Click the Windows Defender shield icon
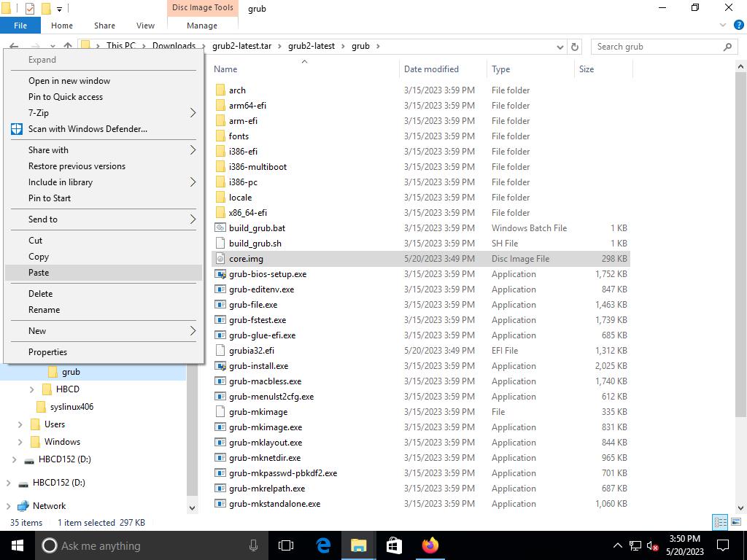Viewport: 747px width, 560px height. 17,129
